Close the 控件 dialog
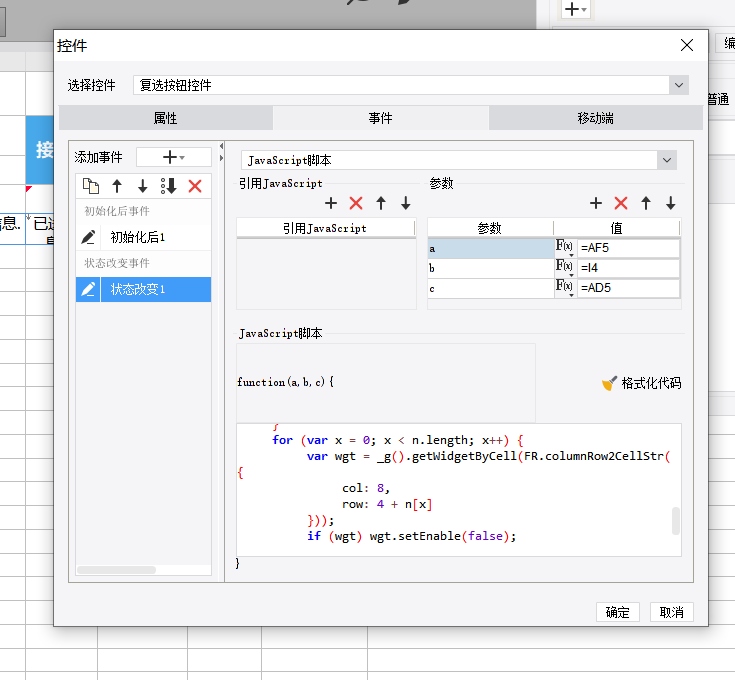This screenshot has height=680, width=735. pos(687,45)
